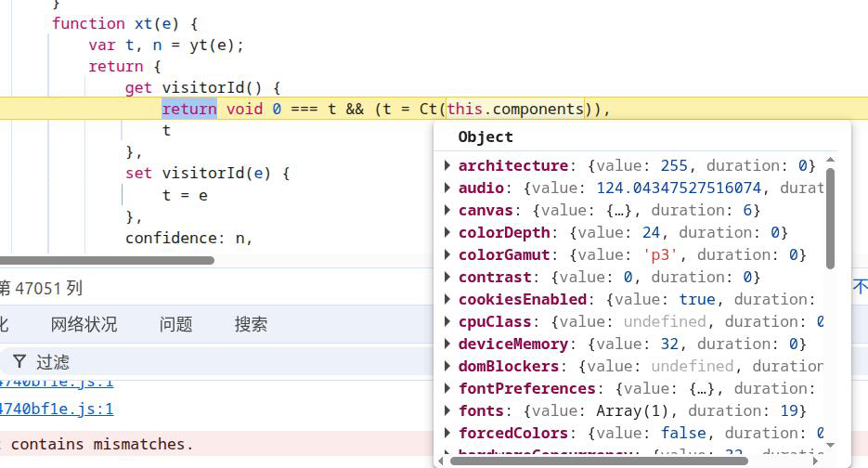Click the audio value 124.04347527516074
This screenshot has height=468, width=868.
(679, 188)
